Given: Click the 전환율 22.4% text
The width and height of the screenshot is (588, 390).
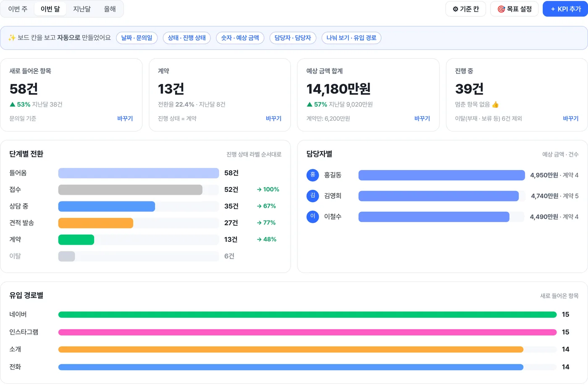Looking at the screenshot, I should coord(176,105).
